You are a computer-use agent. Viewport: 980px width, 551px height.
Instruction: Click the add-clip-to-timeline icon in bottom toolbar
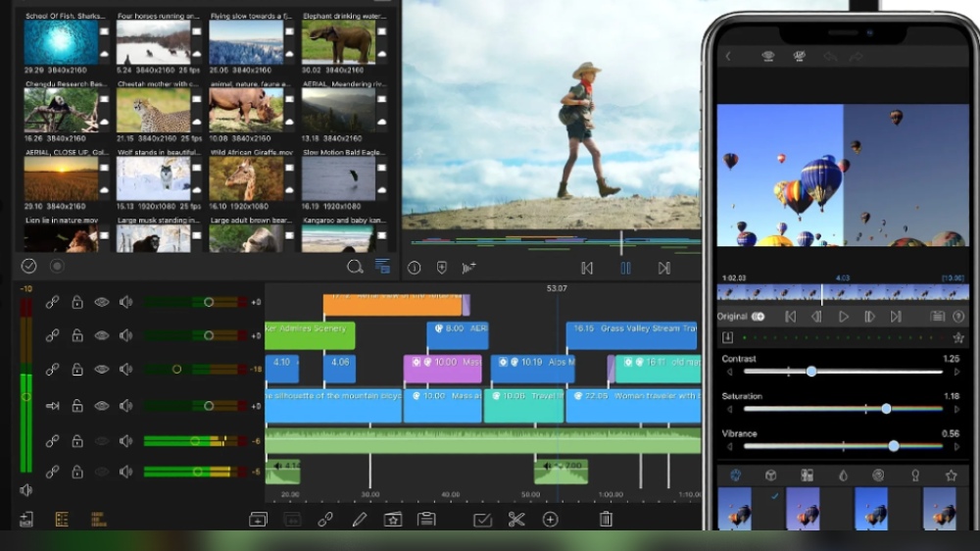[258, 519]
